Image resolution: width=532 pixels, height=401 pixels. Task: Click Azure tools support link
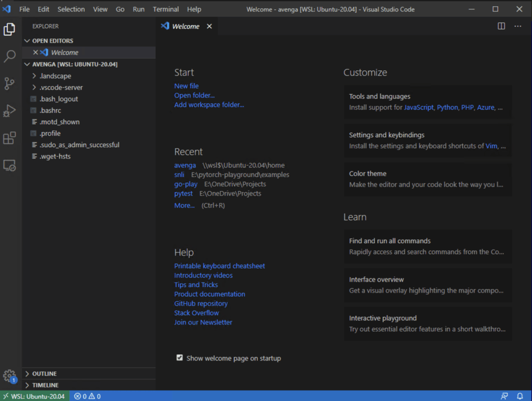point(486,108)
